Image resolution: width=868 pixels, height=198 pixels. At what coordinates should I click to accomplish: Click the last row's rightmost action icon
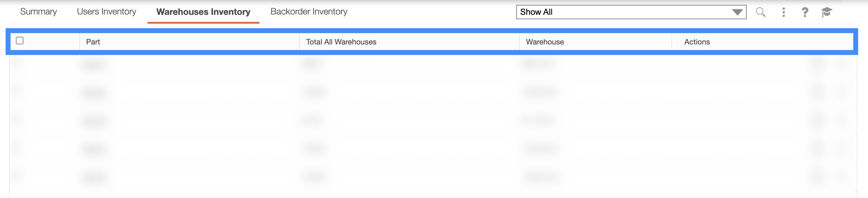coord(842,177)
